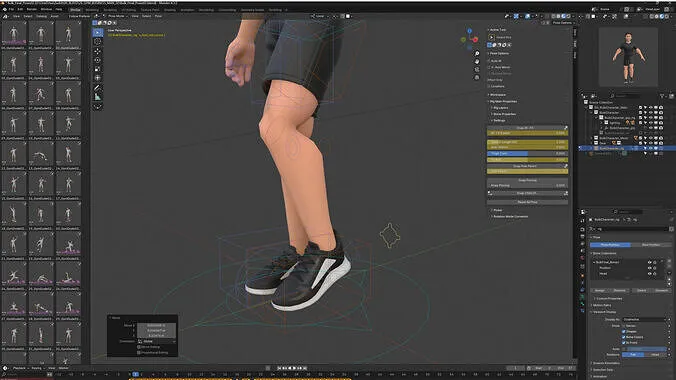Switch perspective/orthographic with the grid gizmo

[x=477, y=78]
